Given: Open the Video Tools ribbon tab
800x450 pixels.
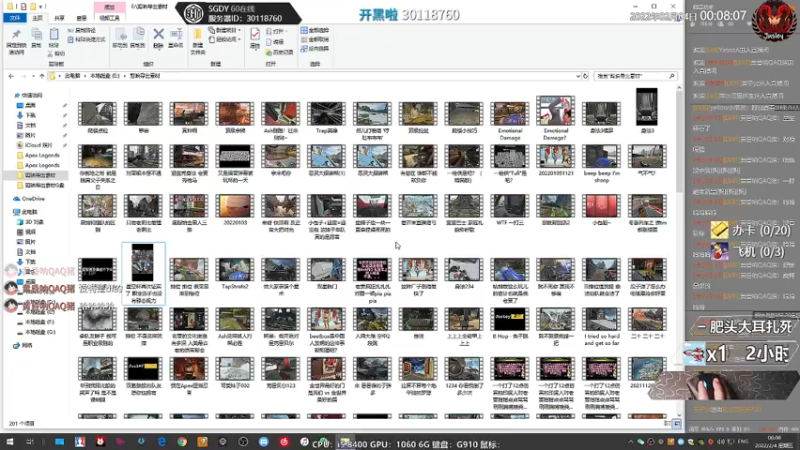Looking at the screenshot, I should pyautogui.click(x=109, y=18).
